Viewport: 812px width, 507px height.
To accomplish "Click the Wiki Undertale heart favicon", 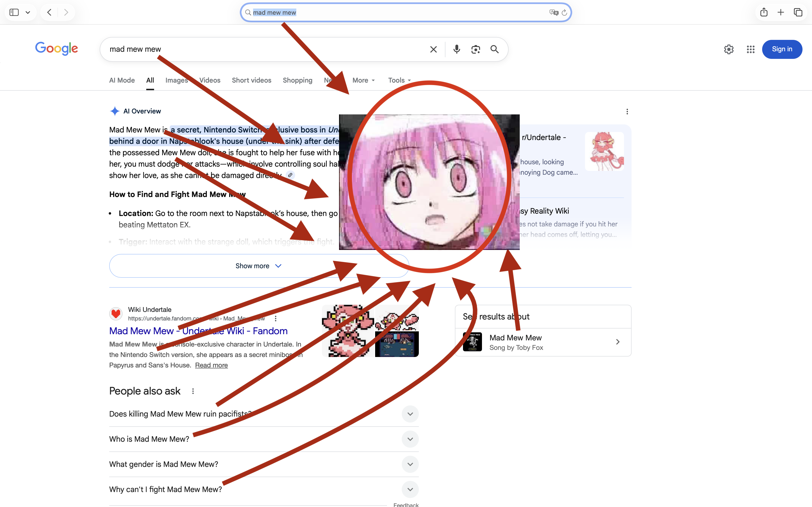I will [116, 314].
